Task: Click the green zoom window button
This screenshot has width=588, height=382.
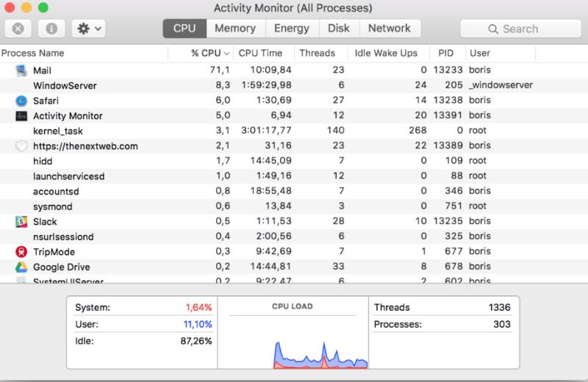Action: tap(43, 7)
